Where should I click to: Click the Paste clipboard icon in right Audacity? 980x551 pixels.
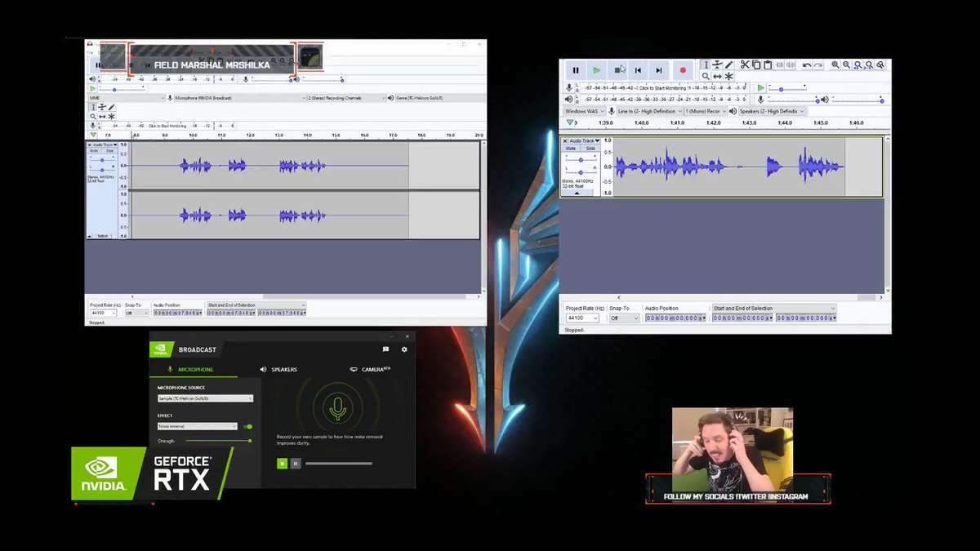[x=768, y=65]
